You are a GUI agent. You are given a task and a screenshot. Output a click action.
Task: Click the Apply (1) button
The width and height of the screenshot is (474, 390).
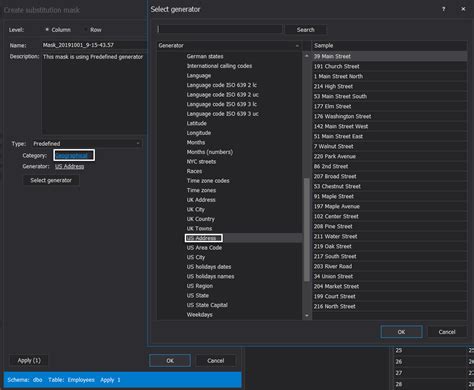pos(29,360)
